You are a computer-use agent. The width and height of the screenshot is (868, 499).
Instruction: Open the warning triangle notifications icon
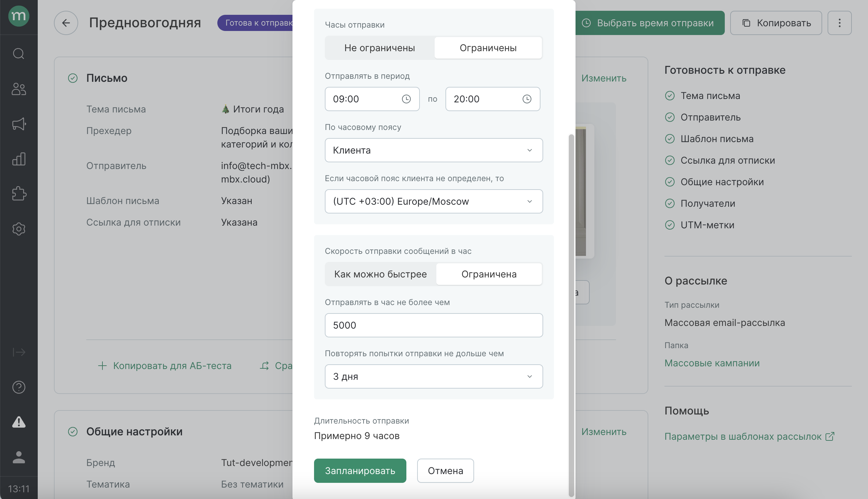point(19,422)
